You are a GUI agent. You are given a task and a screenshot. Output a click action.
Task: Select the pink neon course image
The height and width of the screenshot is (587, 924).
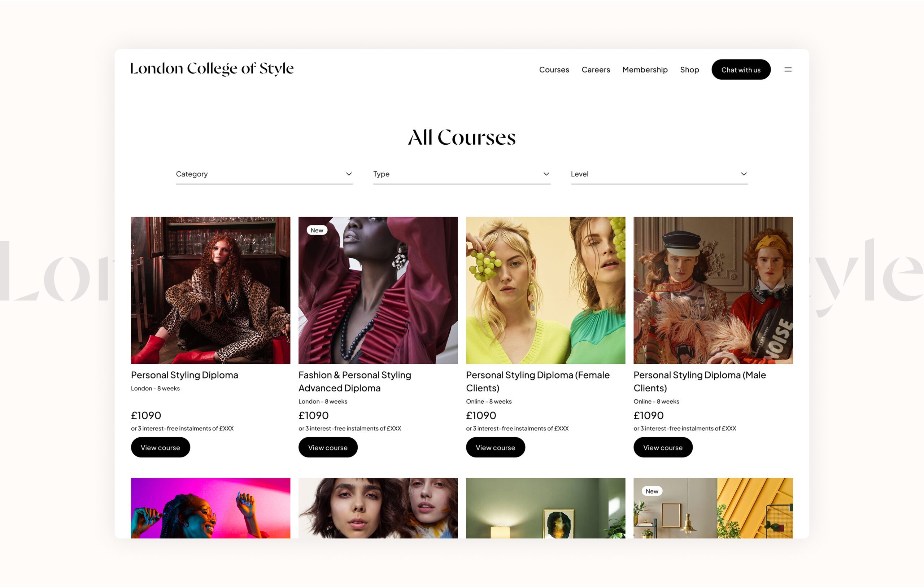pyautogui.click(x=211, y=508)
